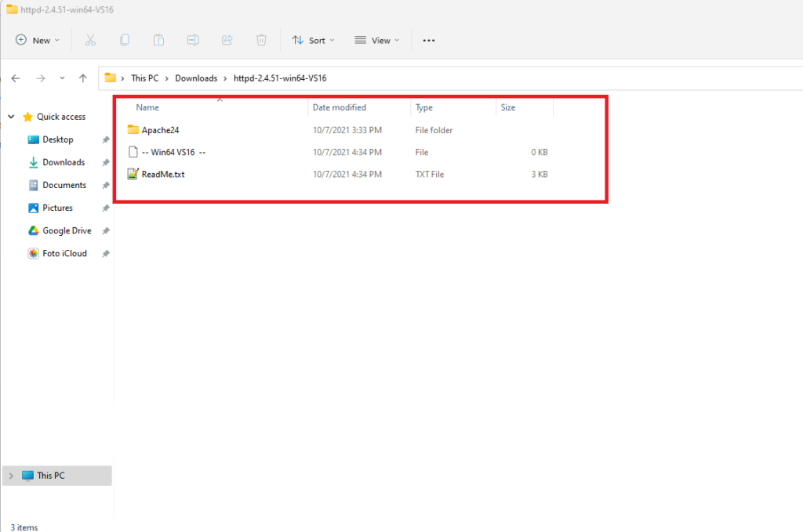Select the Apache24 folder name
The width and height of the screenshot is (803, 532).
pos(160,130)
